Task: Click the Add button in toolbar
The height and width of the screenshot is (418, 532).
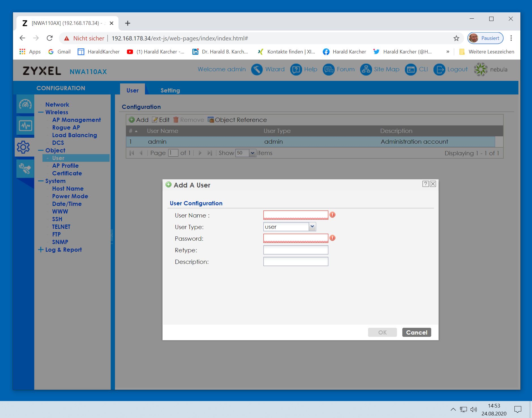Action: pos(139,120)
